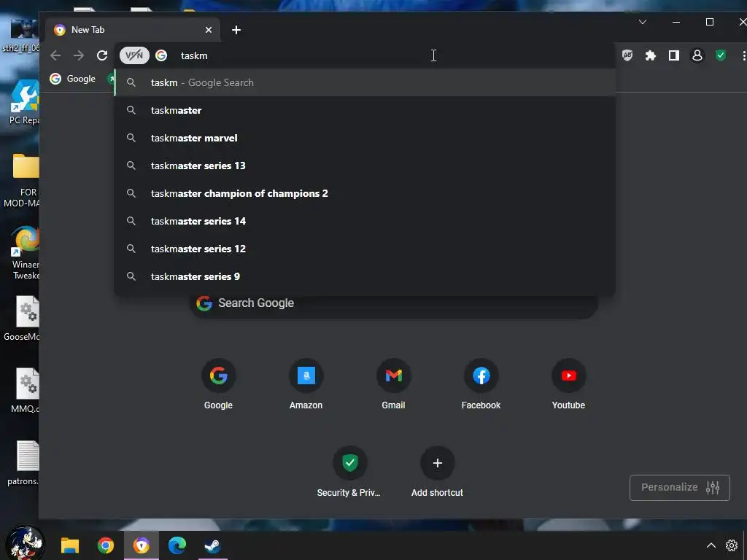Open Microsoft Edge from the taskbar
The image size is (747, 560).
[x=177, y=545]
